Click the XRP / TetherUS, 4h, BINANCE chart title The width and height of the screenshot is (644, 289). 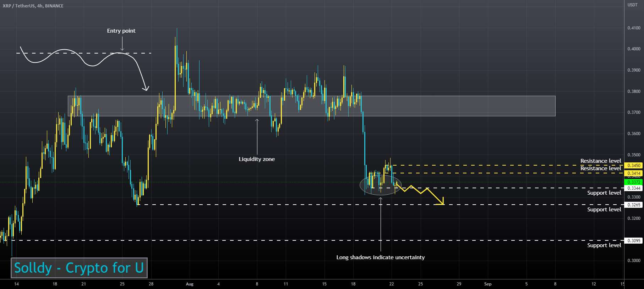pos(33,6)
